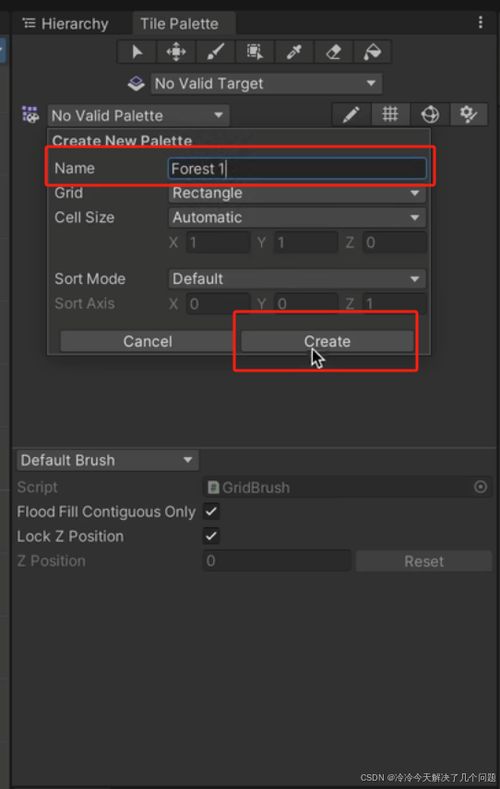Viewport: 500px width, 789px height.
Task: Uncheck Flood Fill Contiguous Only
Action: [211, 512]
